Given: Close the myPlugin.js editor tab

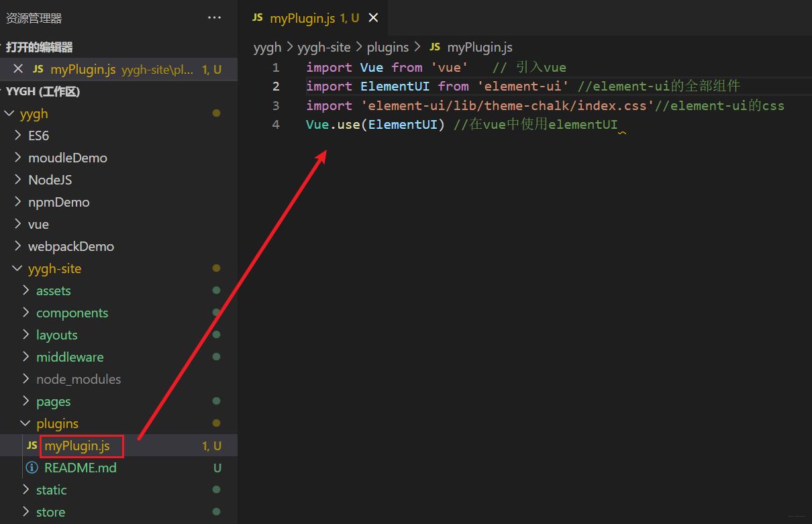Looking at the screenshot, I should 374,18.
